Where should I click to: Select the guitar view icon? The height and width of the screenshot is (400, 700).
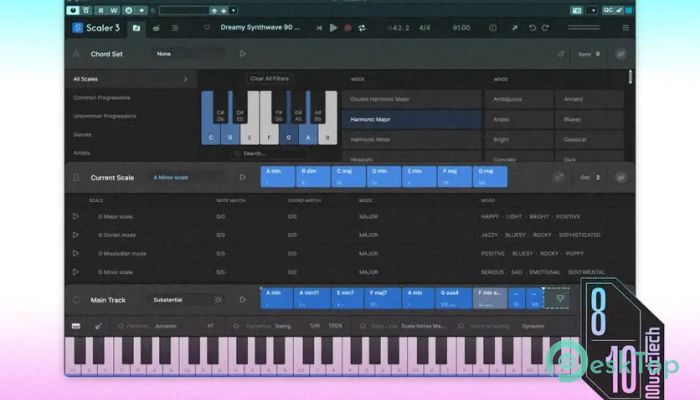pos(98,326)
